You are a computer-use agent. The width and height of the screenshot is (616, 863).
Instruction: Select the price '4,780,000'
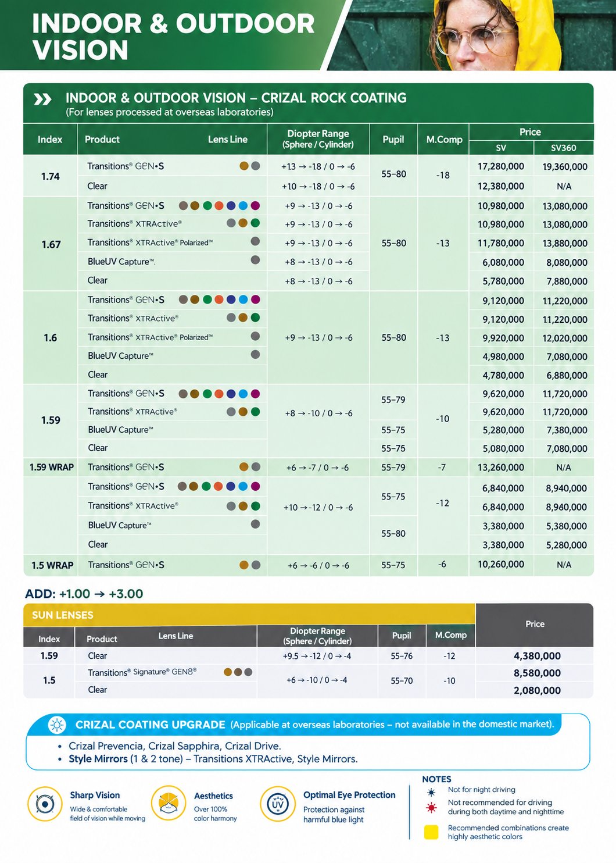tap(503, 375)
